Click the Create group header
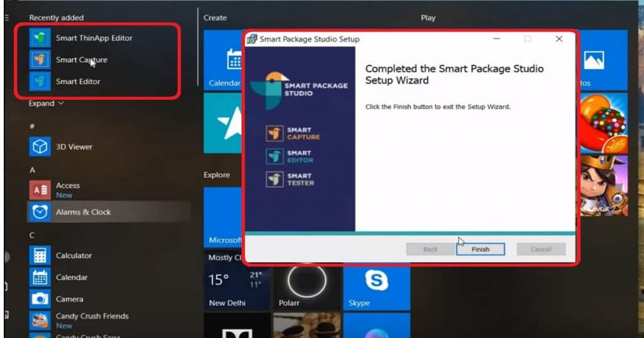The height and width of the screenshot is (338, 644). 215,18
